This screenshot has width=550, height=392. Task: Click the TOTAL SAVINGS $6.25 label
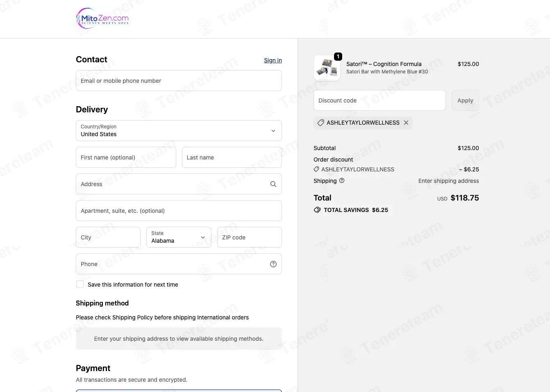[x=356, y=210]
